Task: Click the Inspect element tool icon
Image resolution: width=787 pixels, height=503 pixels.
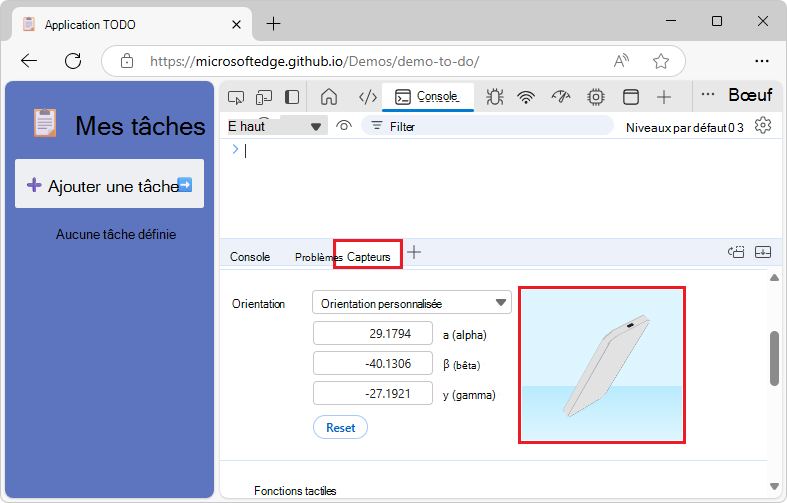Action: (235, 97)
